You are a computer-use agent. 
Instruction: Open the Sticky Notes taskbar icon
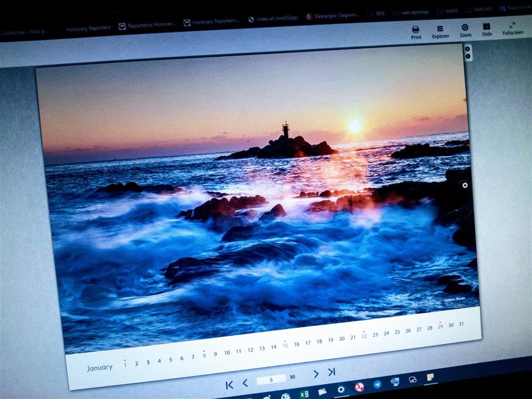430,377
